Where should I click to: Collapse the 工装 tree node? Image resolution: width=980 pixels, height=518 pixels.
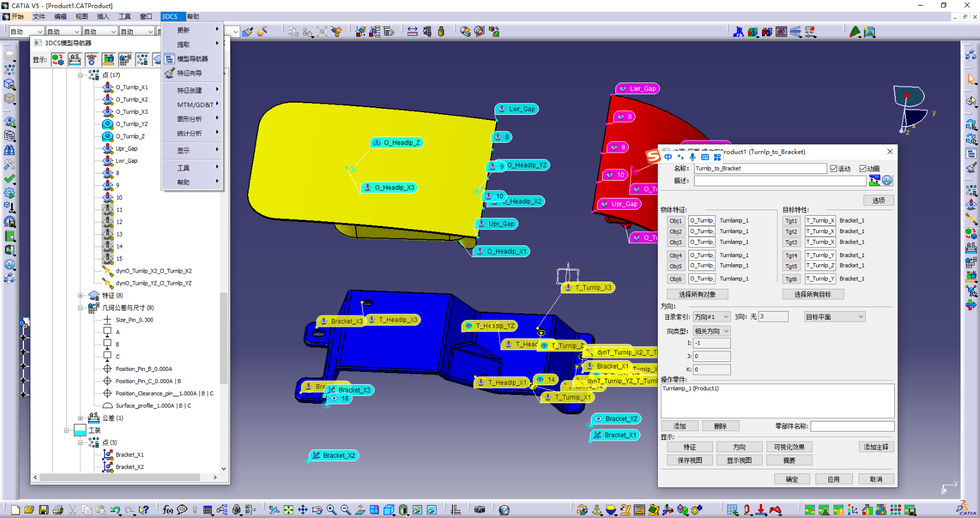(x=66, y=430)
